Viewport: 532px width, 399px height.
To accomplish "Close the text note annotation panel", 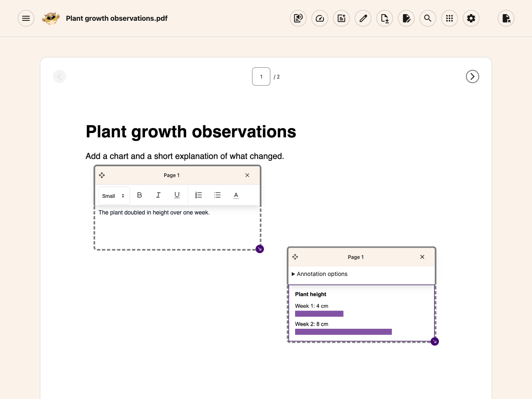I will pos(247,175).
